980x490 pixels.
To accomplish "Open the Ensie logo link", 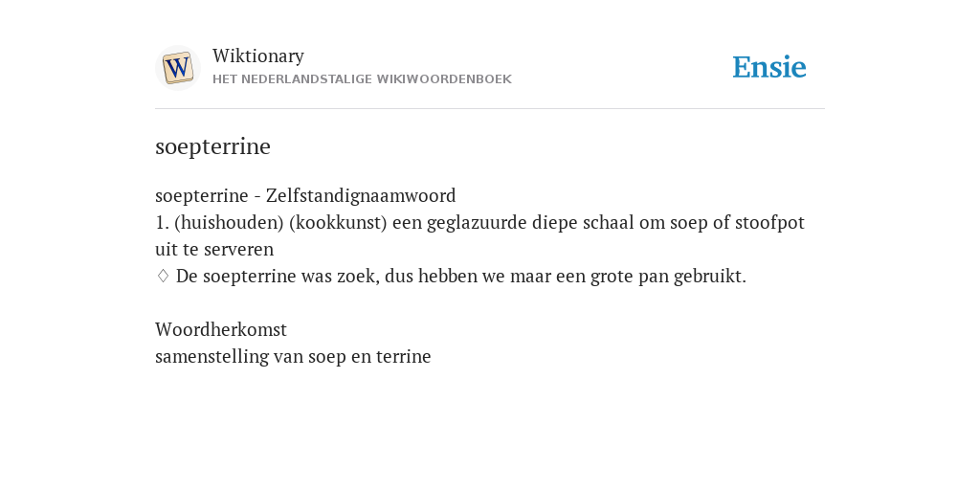I will click(x=768, y=68).
